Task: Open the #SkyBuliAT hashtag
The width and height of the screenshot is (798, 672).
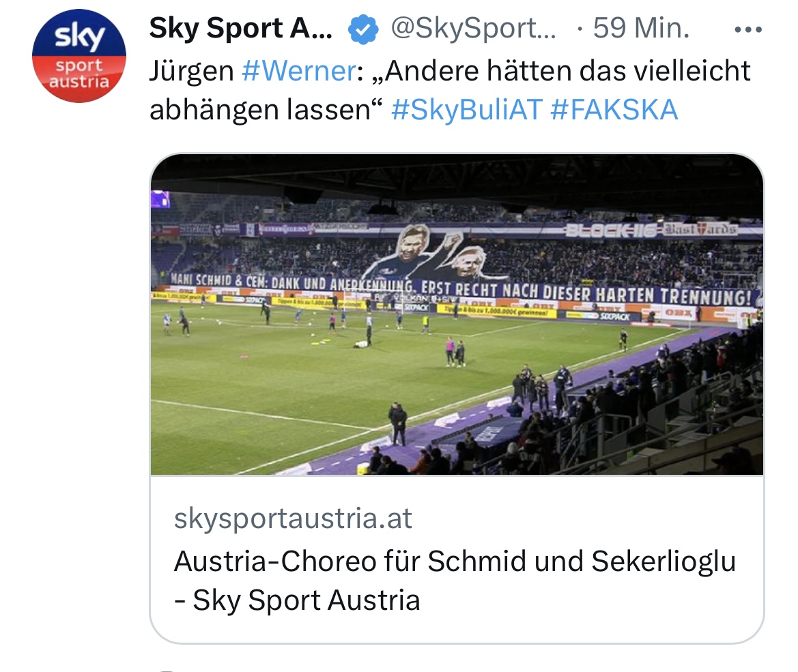Action: [x=467, y=109]
